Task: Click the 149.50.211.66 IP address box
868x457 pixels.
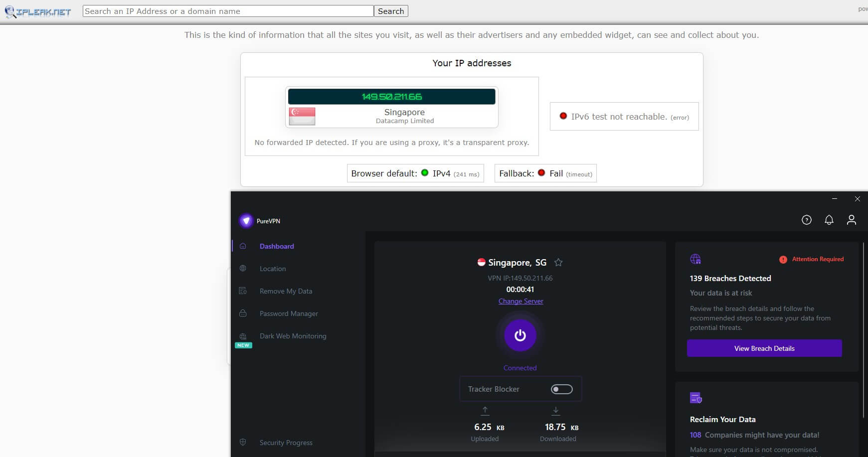Action: coord(391,97)
